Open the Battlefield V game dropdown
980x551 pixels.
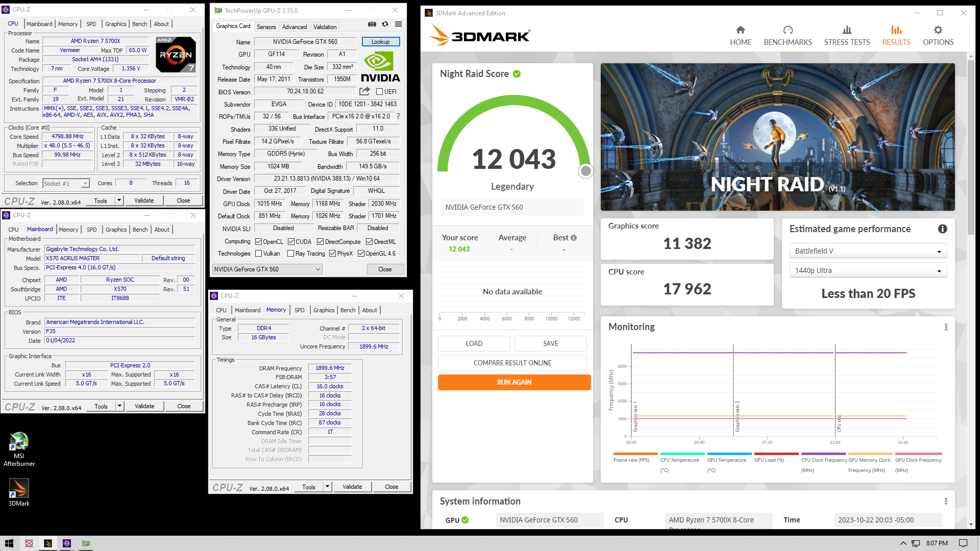click(x=868, y=251)
